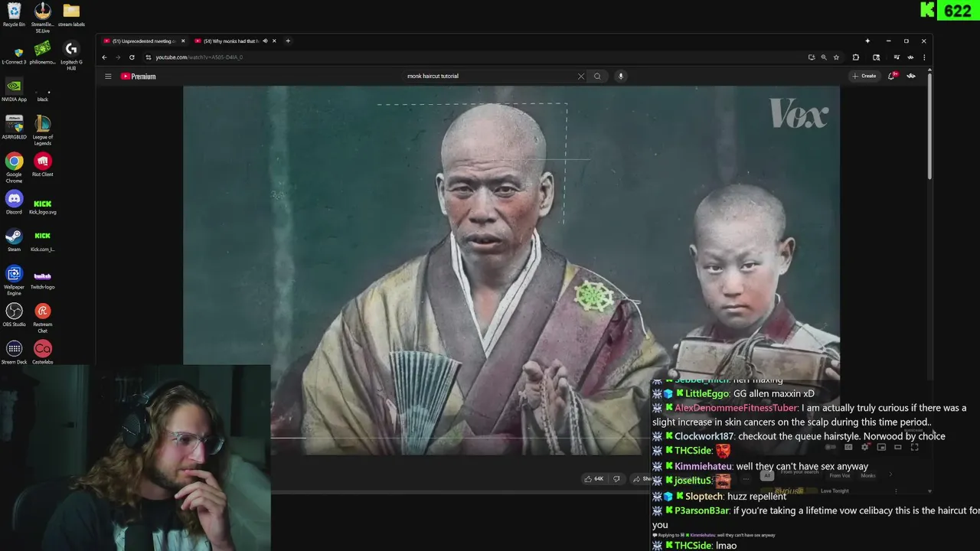This screenshot has height=551, width=980.
Task: Open video player settings gear
Action: click(x=865, y=447)
